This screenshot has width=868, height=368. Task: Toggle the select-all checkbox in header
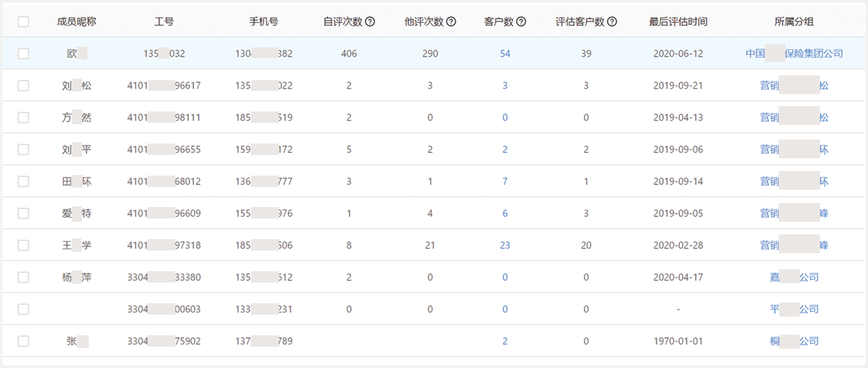coord(23,22)
